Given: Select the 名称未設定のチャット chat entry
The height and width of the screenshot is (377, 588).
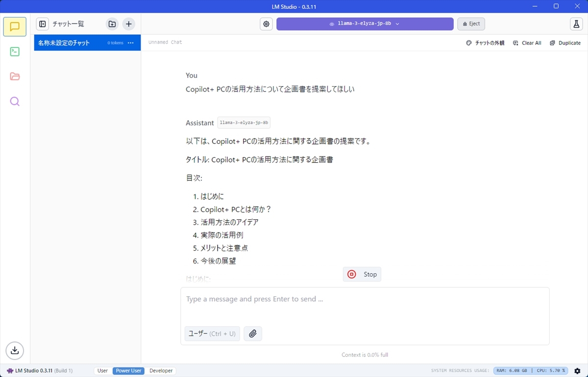Looking at the screenshot, I should click(x=87, y=43).
